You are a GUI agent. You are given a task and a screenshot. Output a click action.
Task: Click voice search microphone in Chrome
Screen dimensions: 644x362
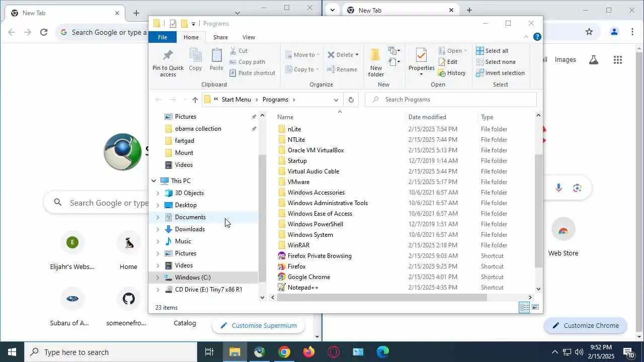558,188
